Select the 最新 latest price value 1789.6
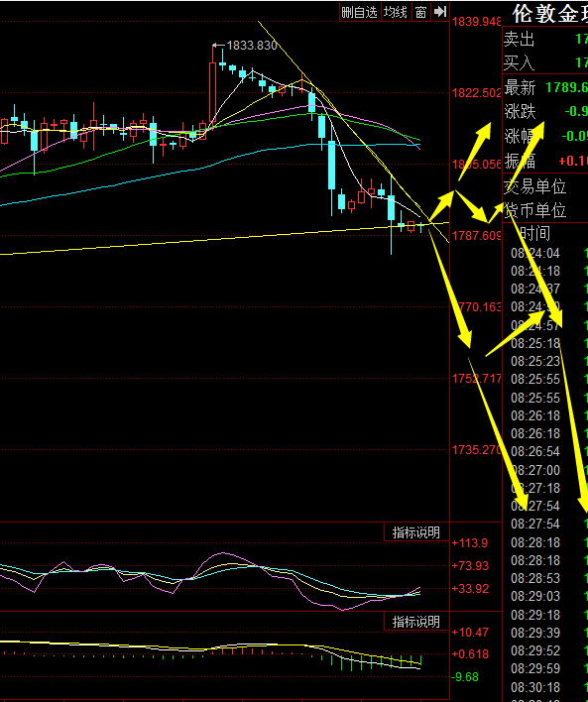 (x=566, y=87)
